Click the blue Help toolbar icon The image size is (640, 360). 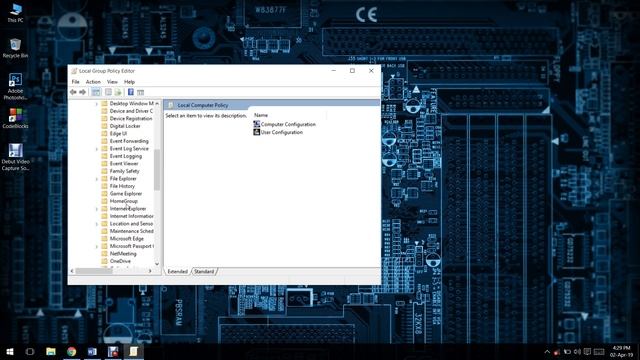(x=131, y=92)
